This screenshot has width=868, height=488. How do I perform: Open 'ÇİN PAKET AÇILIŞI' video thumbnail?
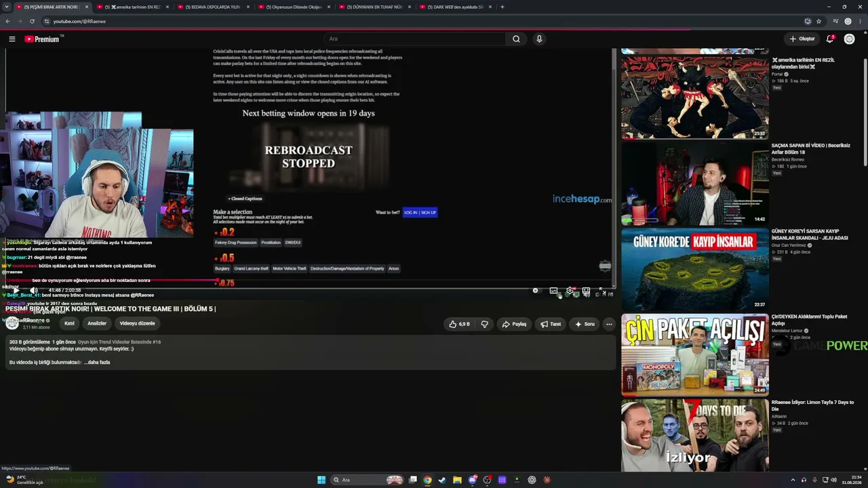click(695, 354)
